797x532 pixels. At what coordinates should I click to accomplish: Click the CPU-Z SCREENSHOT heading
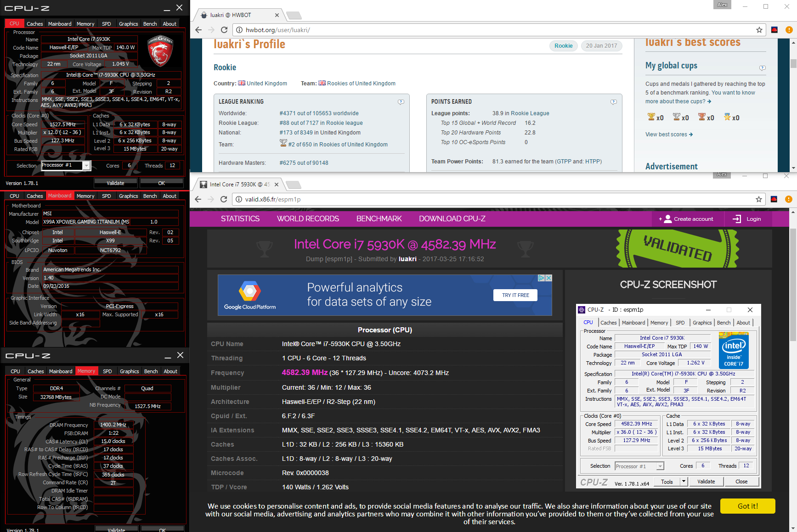[668, 285]
